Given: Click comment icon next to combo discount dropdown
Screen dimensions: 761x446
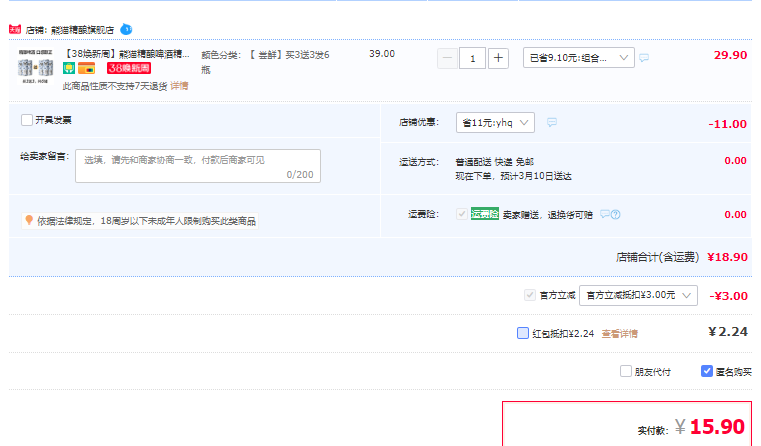Looking at the screenshot, I should point(644,58).
